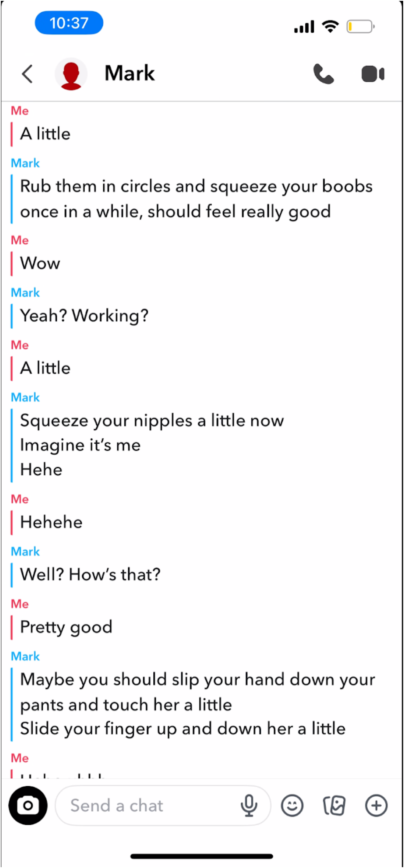Tap the battery icon in status bar
404x868 pixels.
coord(360,27)
